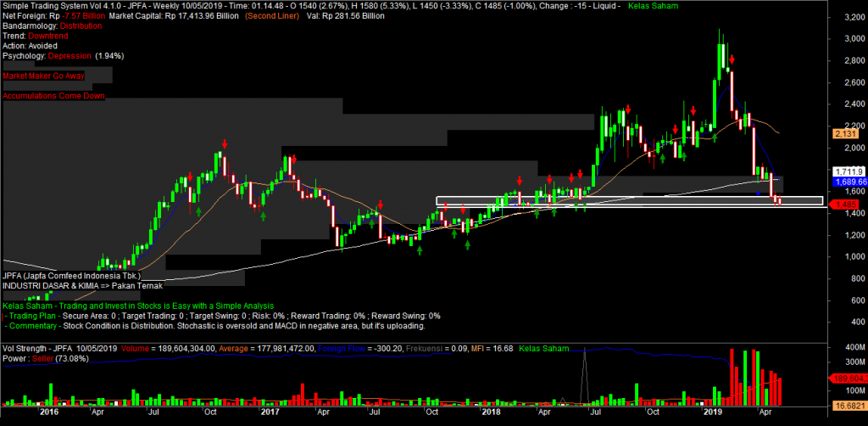
Task: Click the orange 2,131 moving average price tag
Action: (823, 133)
